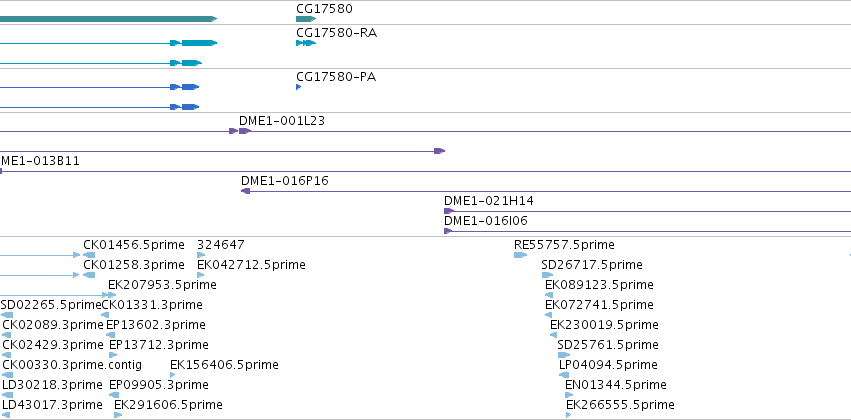
Task: Click the RE55757.5prime EST arrow glyph
Action: click(x=520, y=255)
